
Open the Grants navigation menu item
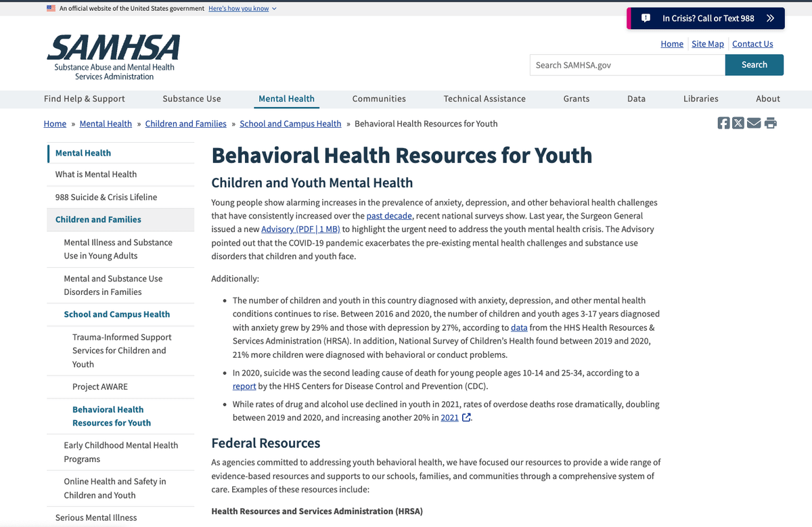576,99
